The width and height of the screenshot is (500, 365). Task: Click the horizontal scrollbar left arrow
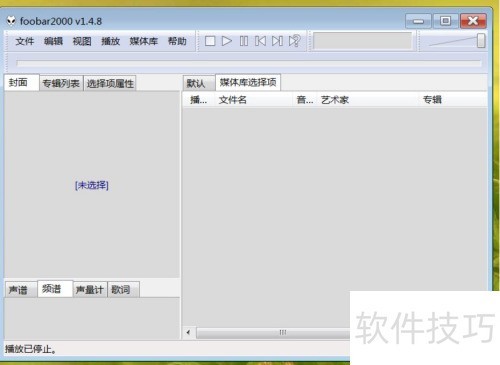(189, 332)
